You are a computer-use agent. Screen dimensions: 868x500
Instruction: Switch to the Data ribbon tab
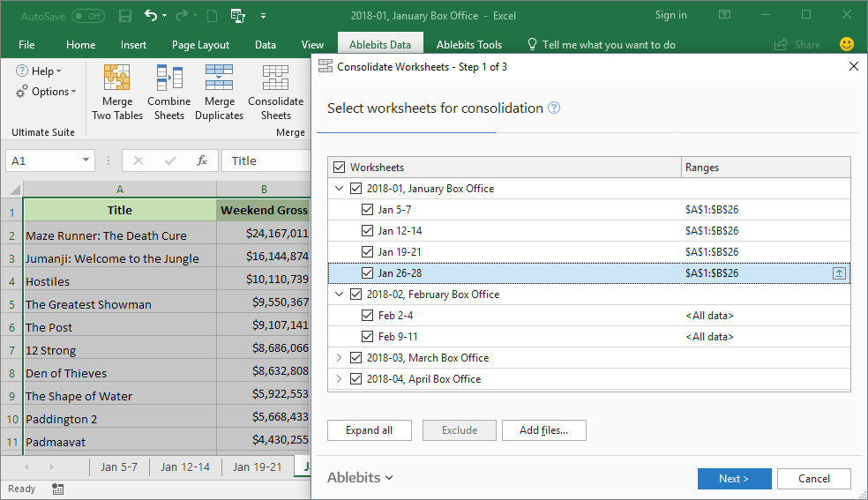[x=266, y=45]
